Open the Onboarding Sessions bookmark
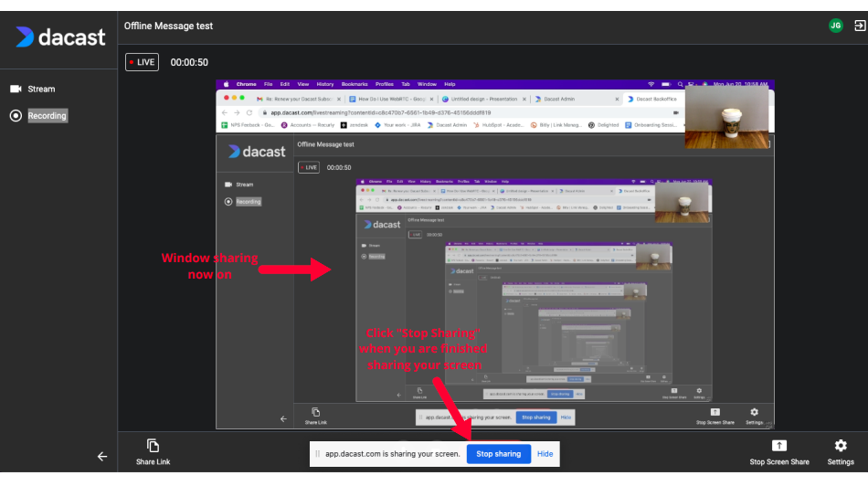Screen dimensions: 868x486 click(x=651, y=125)
